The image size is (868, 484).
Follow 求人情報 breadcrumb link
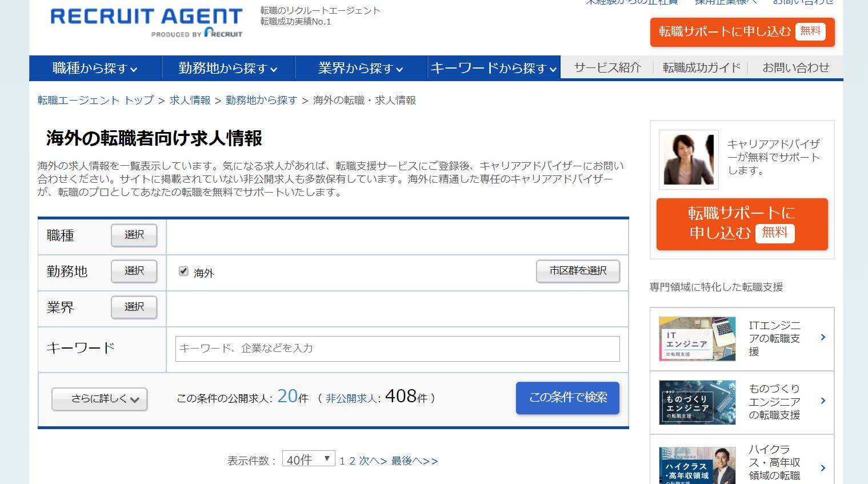[190, 100]
